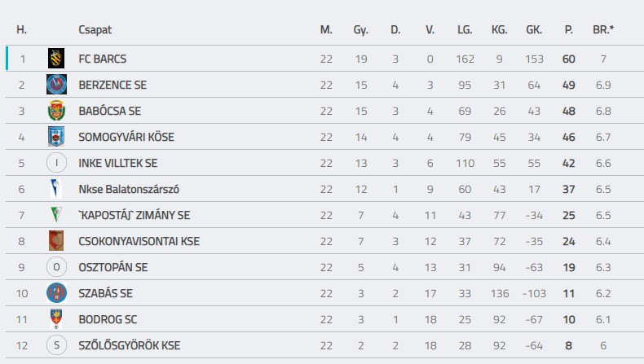Select the BODROG SC table row name
This screenshot has width=644, height=364.
point(109,319)
